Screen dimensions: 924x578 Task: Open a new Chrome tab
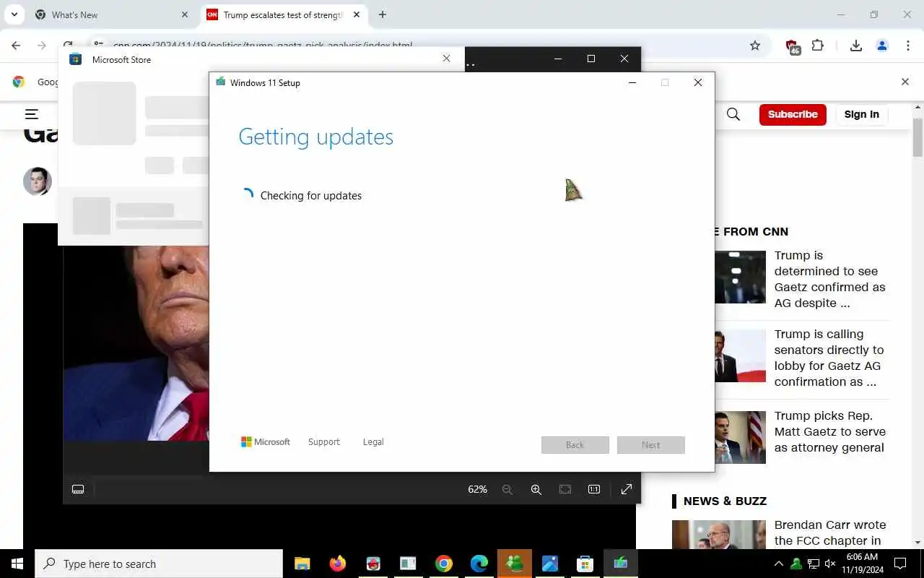coord(383,14)
